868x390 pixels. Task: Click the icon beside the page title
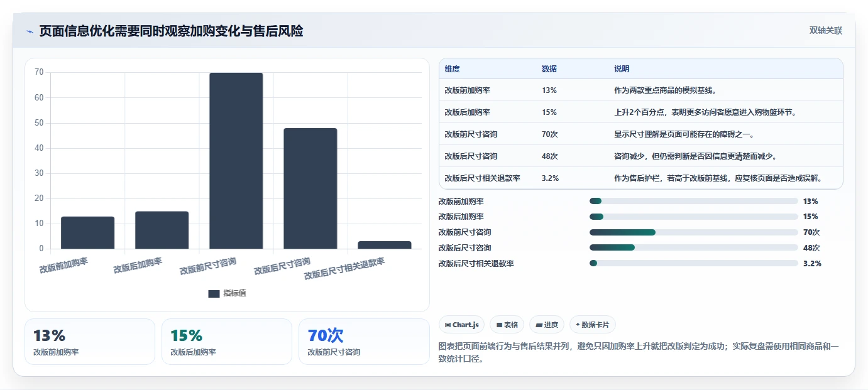(x=30, y=31)
